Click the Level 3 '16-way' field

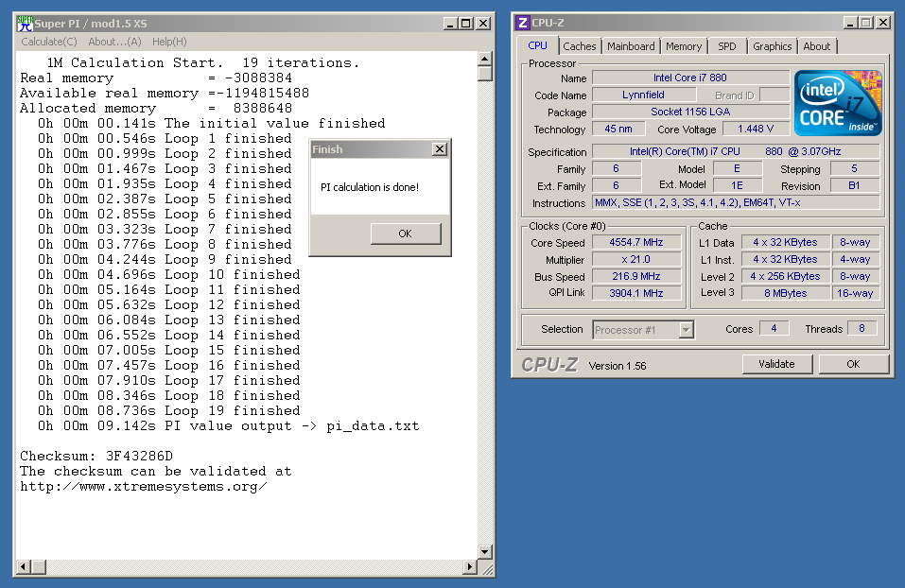point(856,293)
